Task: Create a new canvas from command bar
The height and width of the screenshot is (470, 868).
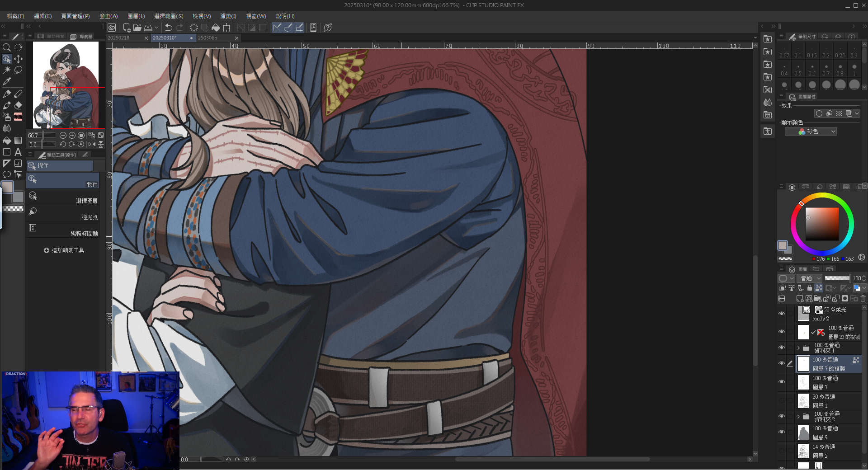Action: pos(127,28)
